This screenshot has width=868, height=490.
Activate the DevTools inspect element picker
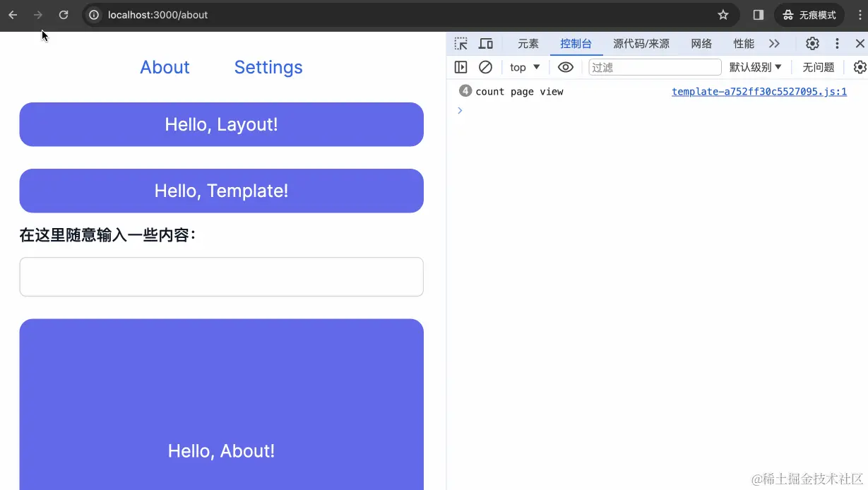[461, 44]
